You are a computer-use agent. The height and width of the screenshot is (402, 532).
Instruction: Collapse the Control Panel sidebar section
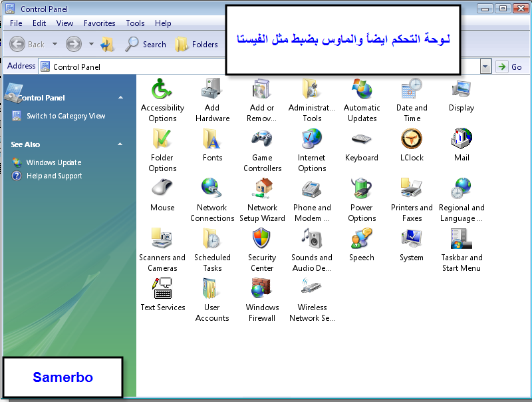coord(120,98)
